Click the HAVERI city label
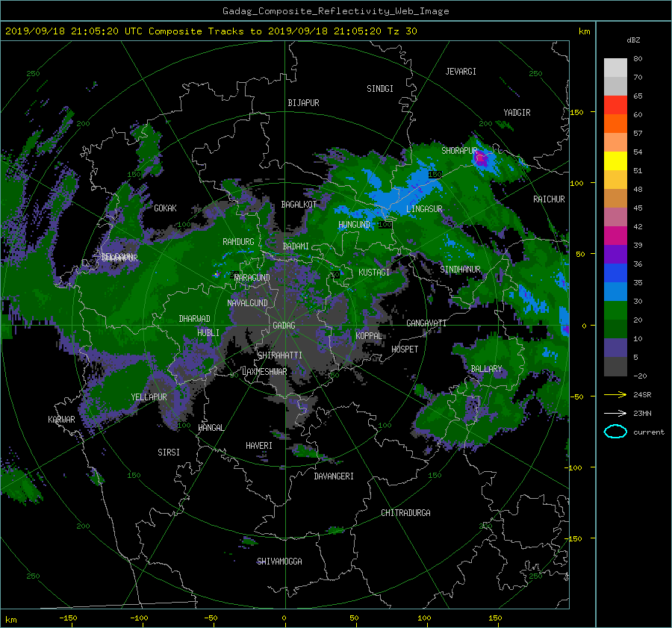The width and height of the screenshot is (672, 628). [x=259, y=446]
